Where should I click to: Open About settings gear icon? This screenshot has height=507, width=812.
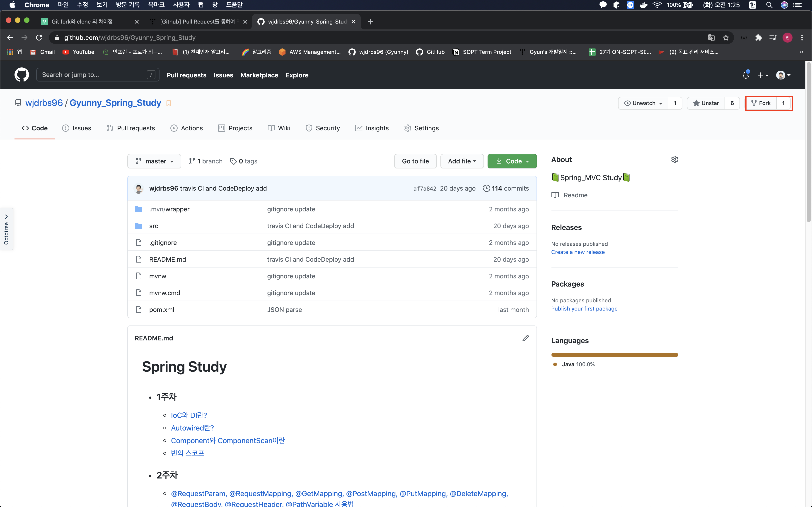tap(674, 160)
